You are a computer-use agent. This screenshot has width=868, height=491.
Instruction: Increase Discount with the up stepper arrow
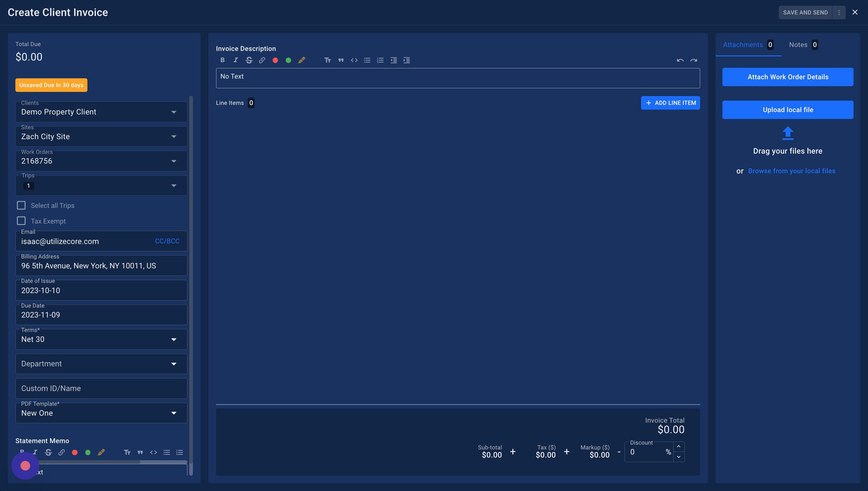pyautogui.click(x=678, y=446)
